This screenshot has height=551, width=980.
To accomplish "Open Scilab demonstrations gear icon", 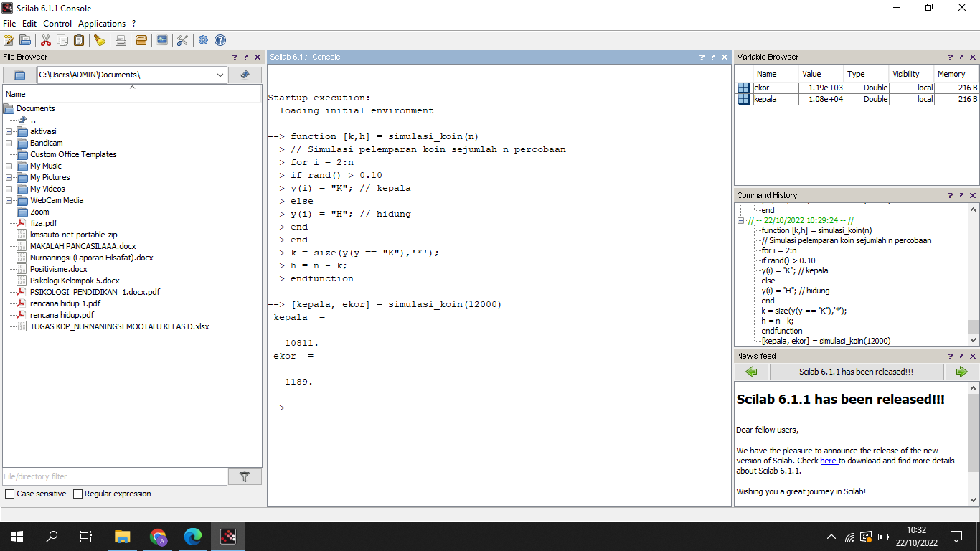I will pos(204,40).
